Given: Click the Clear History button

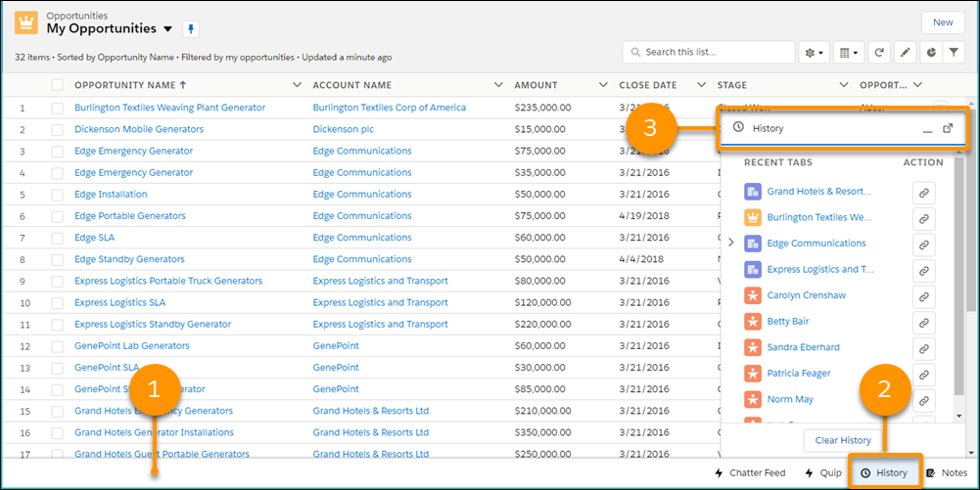Looking at the screenshot, I should tap(843, 440).
